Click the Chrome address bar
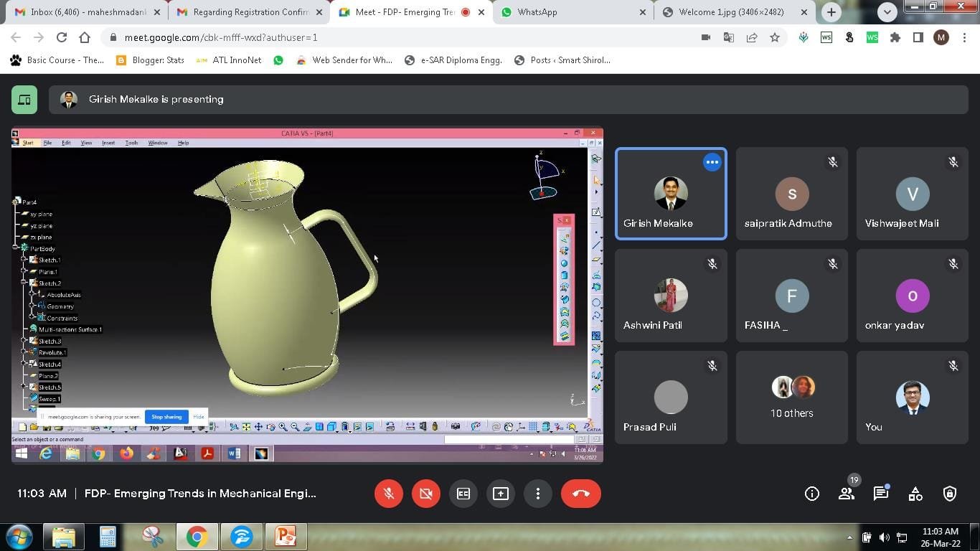The width and height of the screenshot is (980, 551). (402, 37)
